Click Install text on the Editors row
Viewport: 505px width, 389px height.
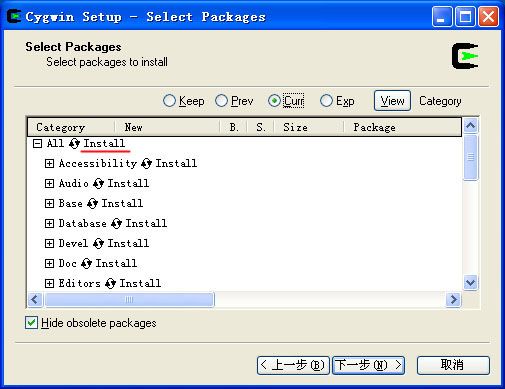click(140, 283)
